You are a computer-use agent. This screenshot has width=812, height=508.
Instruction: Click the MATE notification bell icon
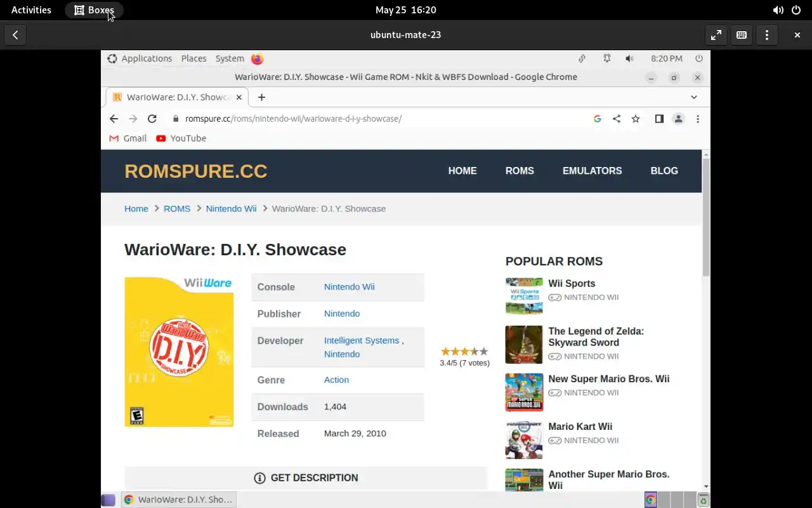pos(607,58)
